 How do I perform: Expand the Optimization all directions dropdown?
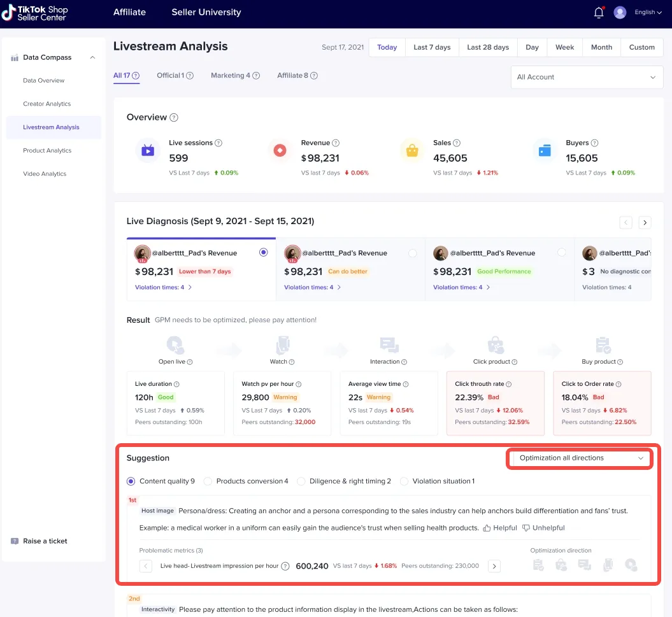(x=581, y=458)
